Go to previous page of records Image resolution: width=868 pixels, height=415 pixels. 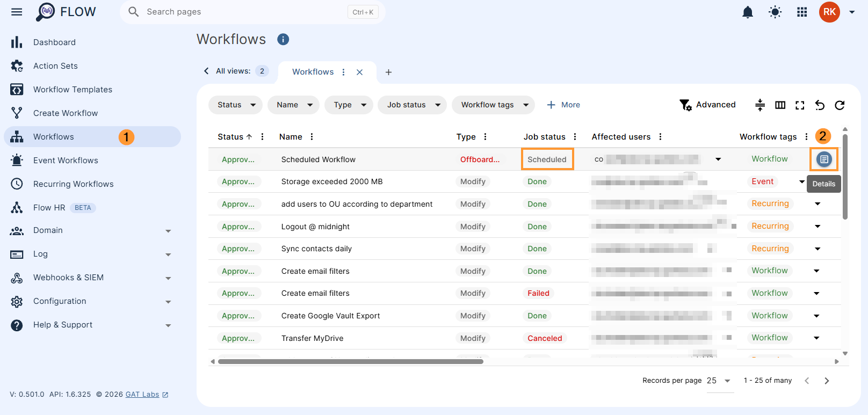[807, 381]
